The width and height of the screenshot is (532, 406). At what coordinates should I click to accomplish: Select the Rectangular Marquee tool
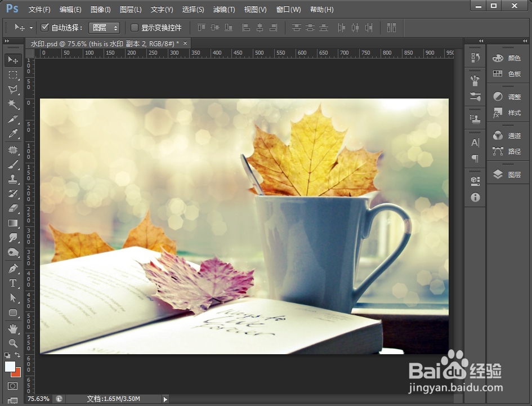[x=13, y=75]
